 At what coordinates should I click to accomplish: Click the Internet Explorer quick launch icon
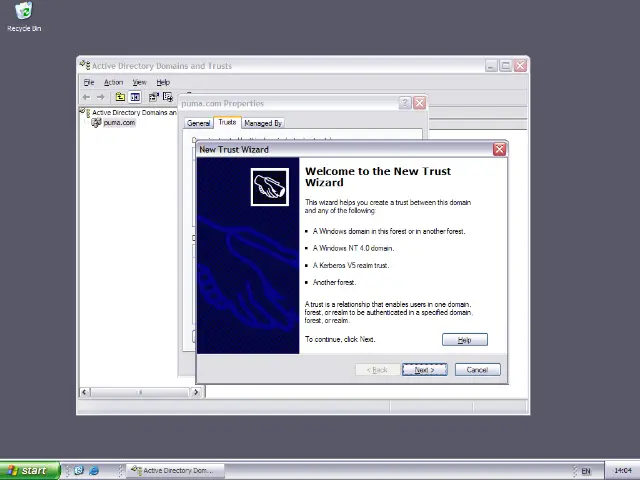[x=94, y=470]
